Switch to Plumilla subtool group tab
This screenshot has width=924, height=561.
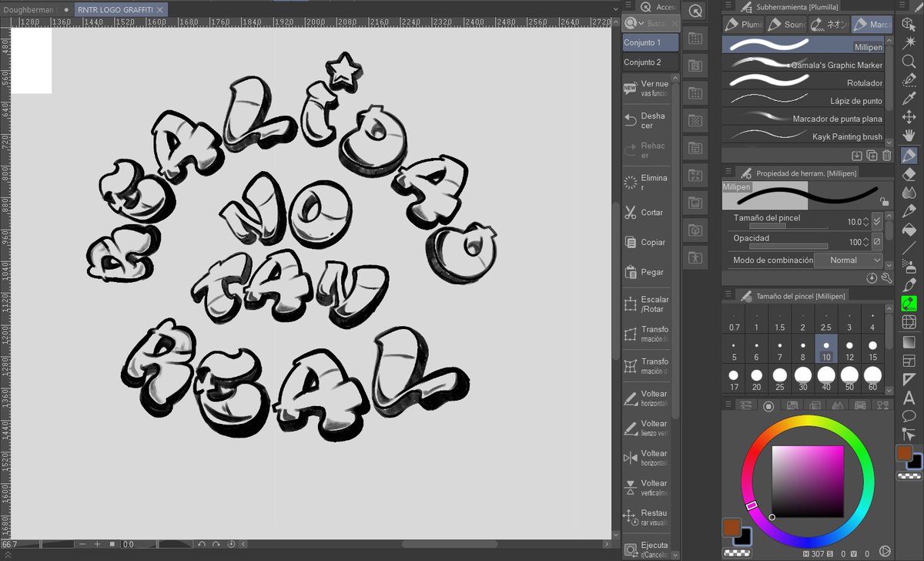(743, 25)
